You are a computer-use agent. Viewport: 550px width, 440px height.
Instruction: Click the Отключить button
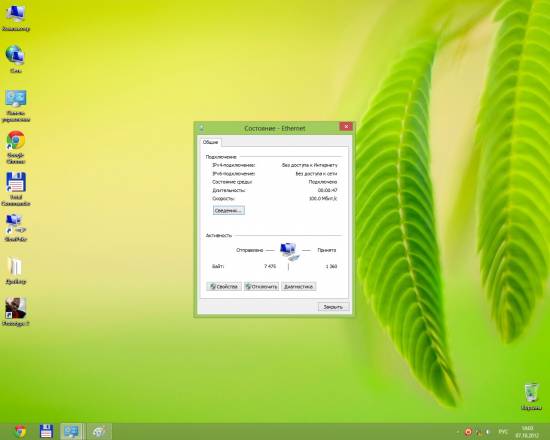(261, 287)
